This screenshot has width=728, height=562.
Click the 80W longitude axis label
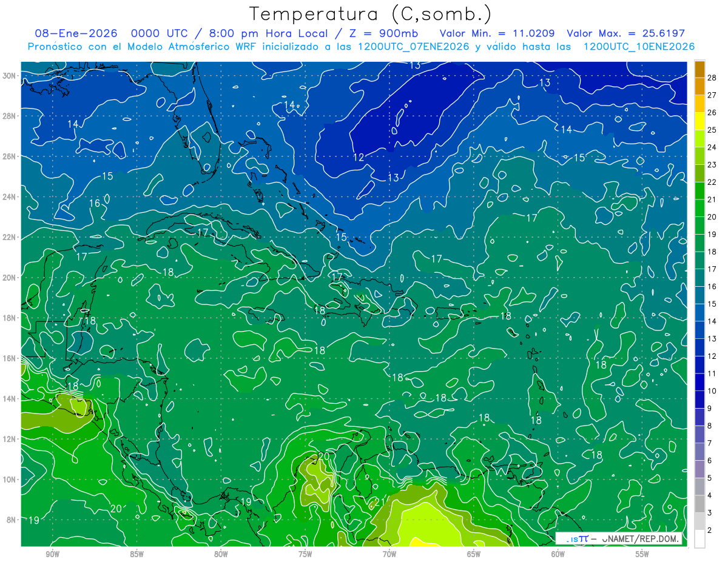pos(221,554)
